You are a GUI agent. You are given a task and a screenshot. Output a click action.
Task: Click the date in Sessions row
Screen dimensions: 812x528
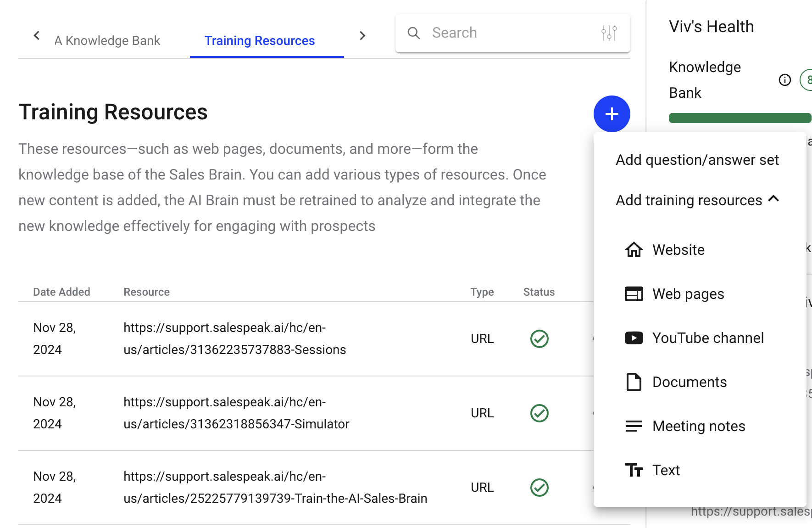[x=55, y=339]
